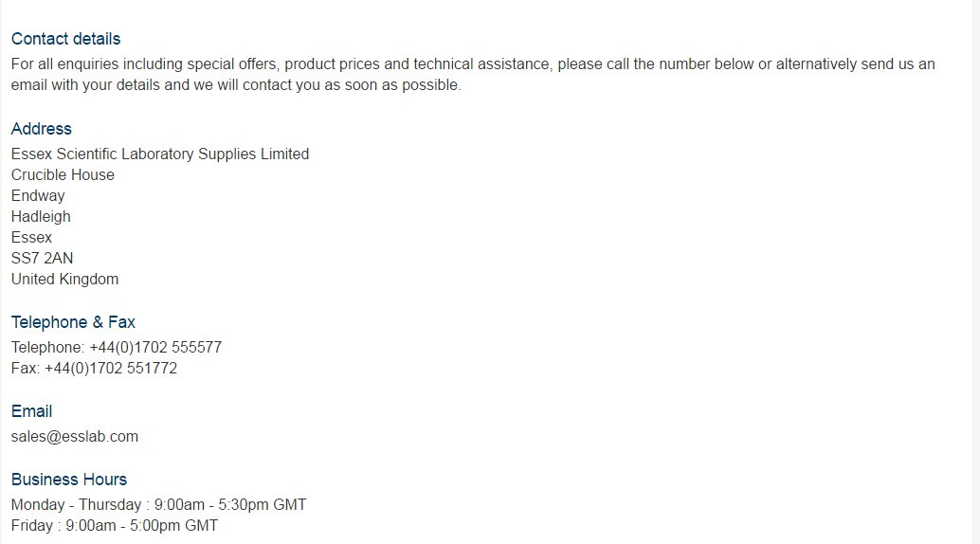
Task: Click the vertical scrollbar on the right edge
Action: [x=975, y=272]
